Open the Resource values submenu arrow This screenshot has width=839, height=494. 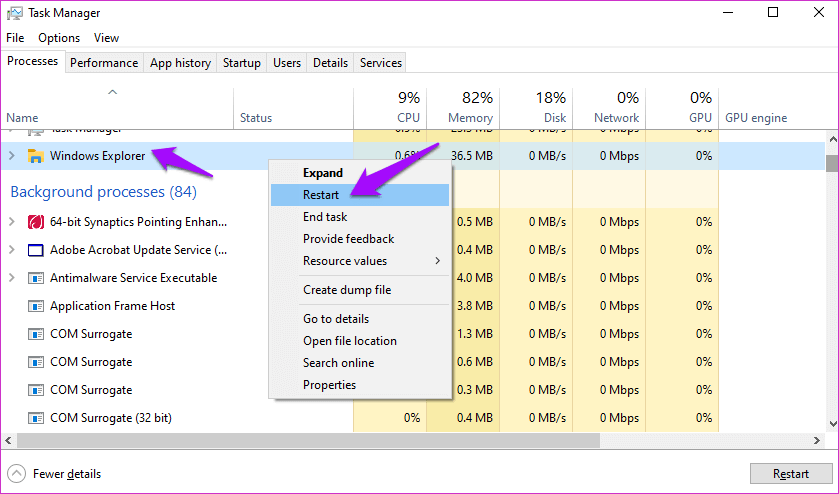[x=438, y=261]
